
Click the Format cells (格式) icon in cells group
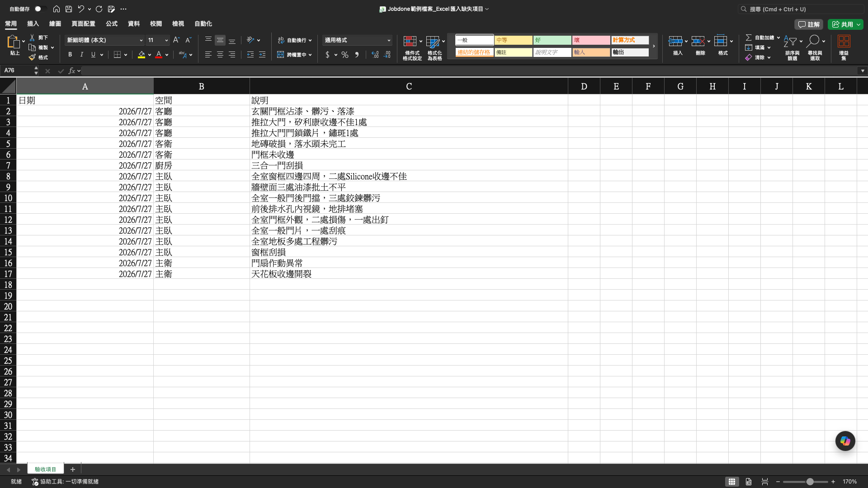pyautogui.click(x=721, y=41)
